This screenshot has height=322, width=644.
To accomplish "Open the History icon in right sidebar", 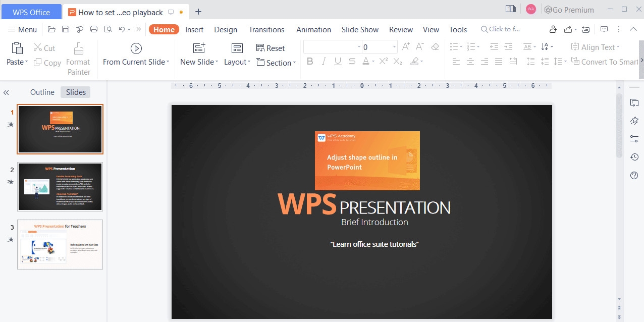I will click(x=634, y=157).
